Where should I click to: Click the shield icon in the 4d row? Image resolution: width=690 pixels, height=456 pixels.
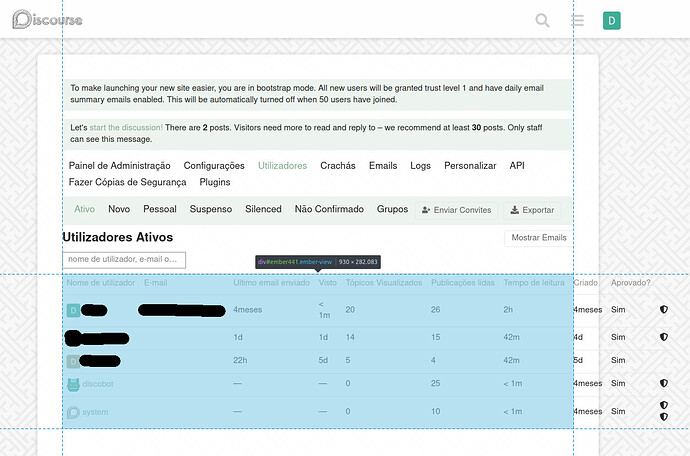664,337
